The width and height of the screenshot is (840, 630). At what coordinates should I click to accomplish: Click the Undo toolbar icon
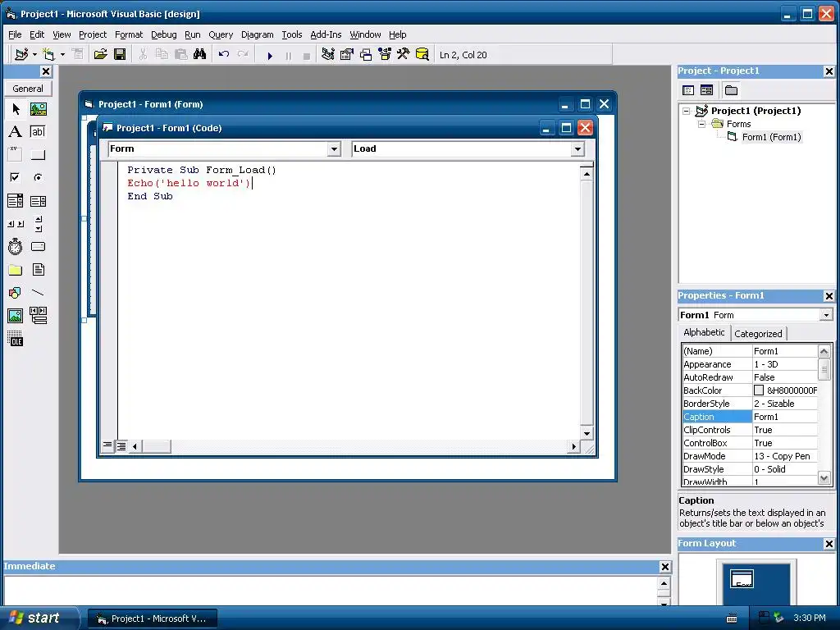pos(224,55)
